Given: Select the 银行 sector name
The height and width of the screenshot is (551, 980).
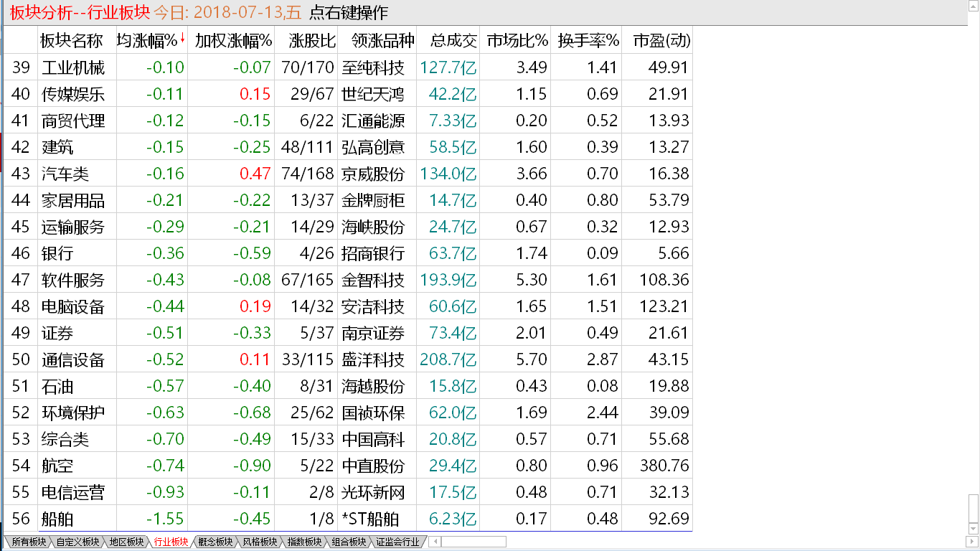Looking at the screenshot, I should tap(57, 253).
